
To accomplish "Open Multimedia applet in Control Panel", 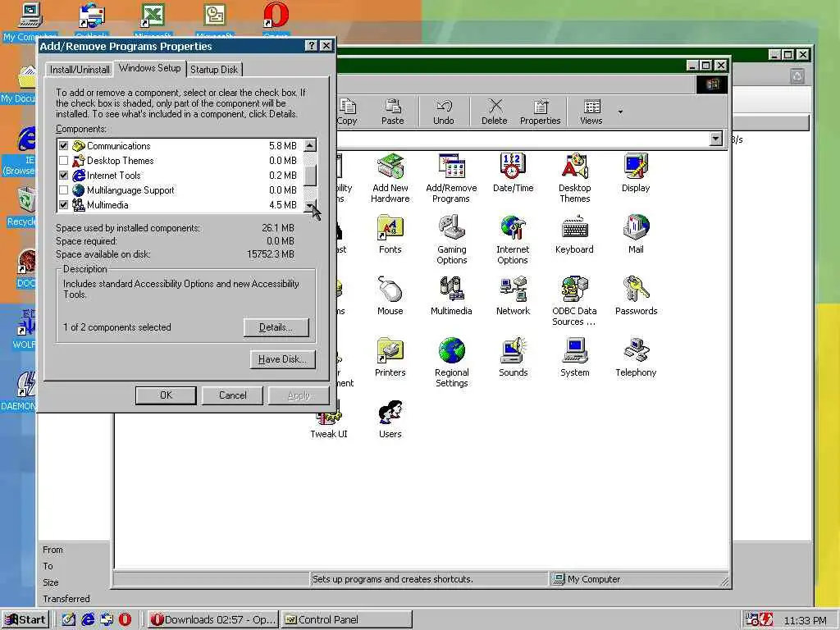I will click(x=451, y=296).
